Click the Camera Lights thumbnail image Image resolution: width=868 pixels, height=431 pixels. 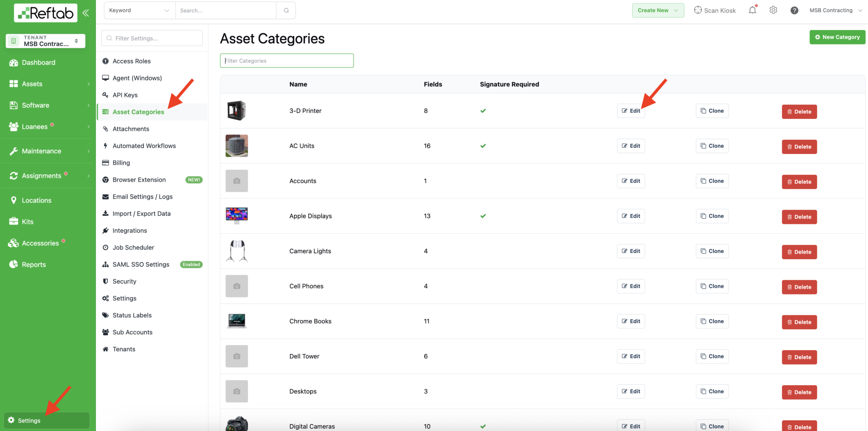[x=236, y=251]
